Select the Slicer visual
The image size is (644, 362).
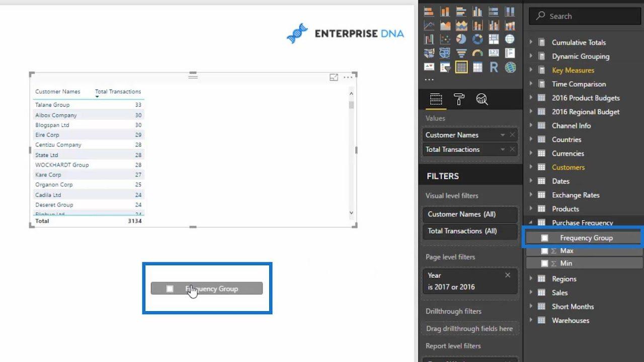tap(445, 67)
